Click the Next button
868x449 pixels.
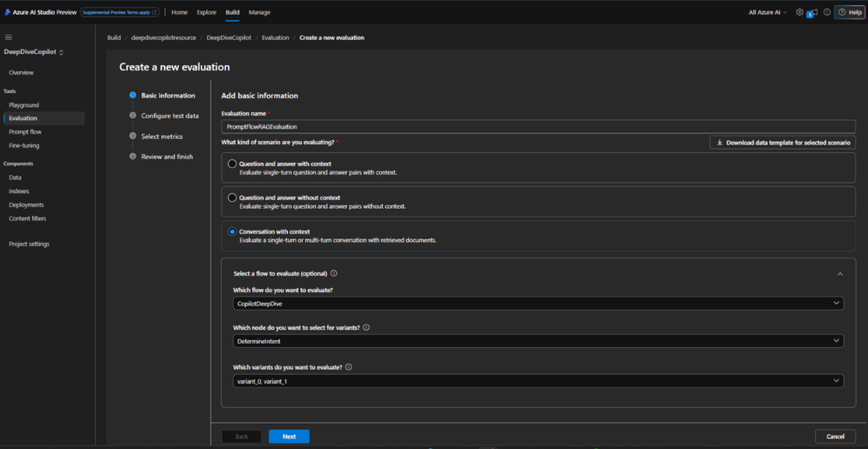289,436
